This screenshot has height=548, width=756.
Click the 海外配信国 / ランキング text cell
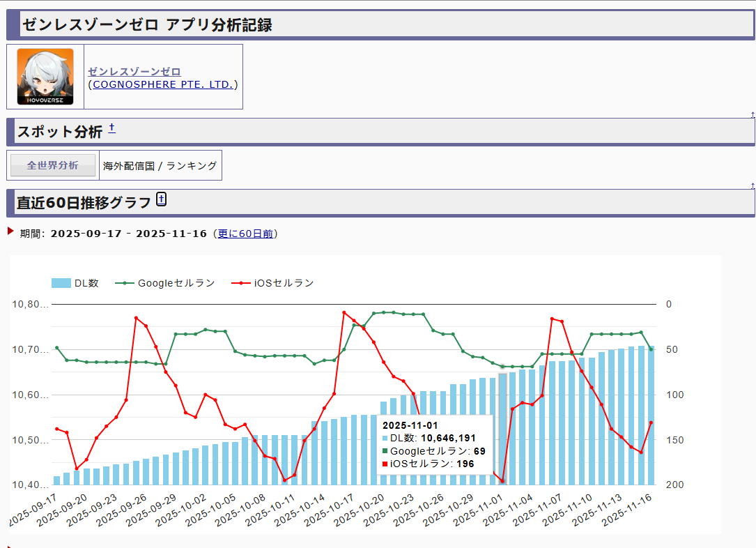(x=160, y=165)
